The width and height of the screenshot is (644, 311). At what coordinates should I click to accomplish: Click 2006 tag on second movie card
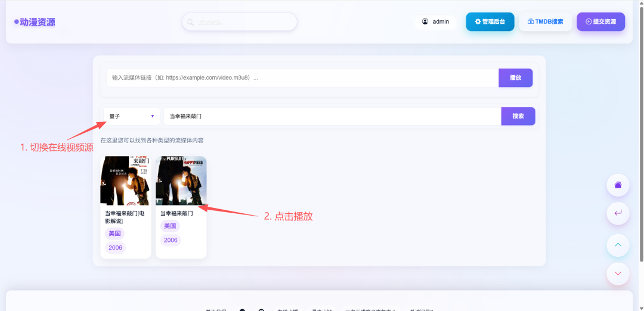tap(171, 240)
